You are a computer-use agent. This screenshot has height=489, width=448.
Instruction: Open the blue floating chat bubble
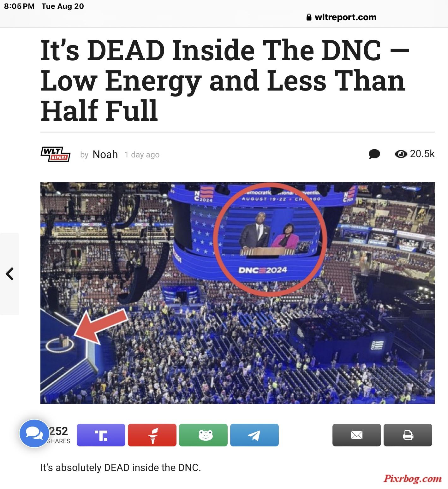point(34,433)
